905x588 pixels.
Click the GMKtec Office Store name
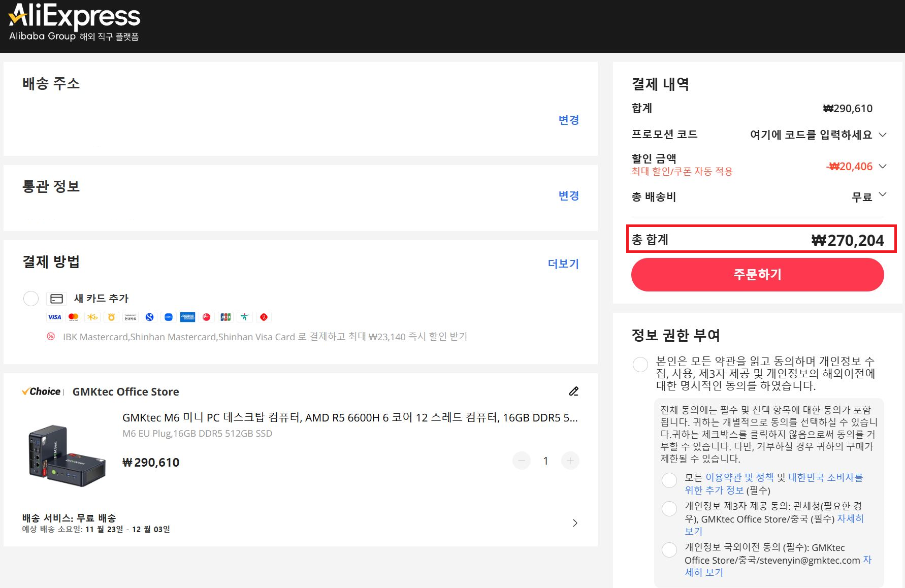(x=125, y=391)
